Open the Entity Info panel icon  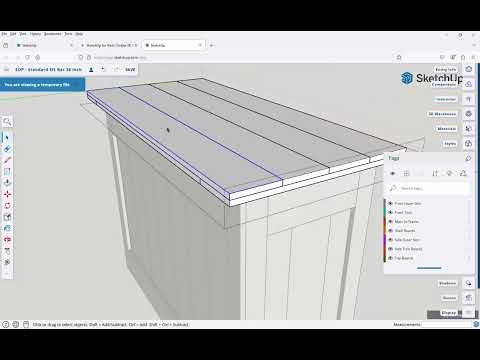(469, 69)
